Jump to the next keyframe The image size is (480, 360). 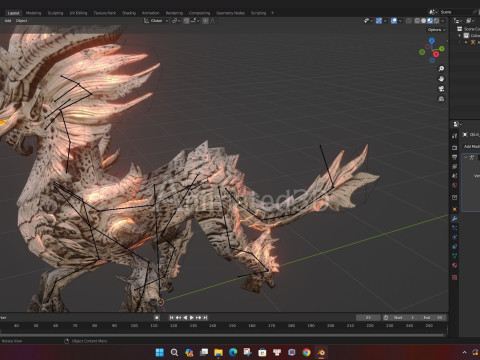pos(199,317)
